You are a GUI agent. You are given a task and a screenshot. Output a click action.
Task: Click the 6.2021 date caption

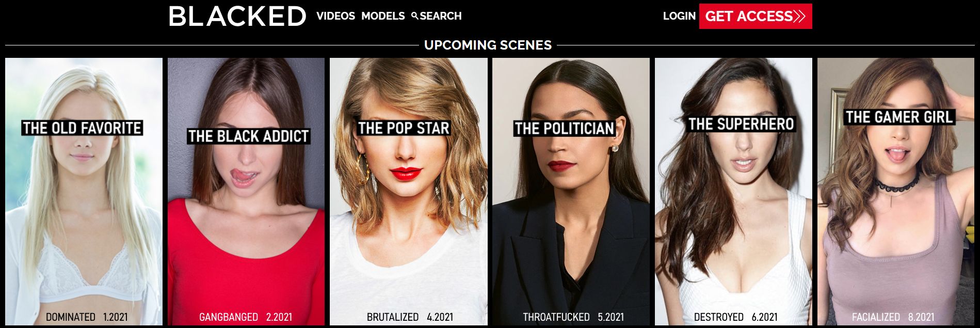pos(764,317)
